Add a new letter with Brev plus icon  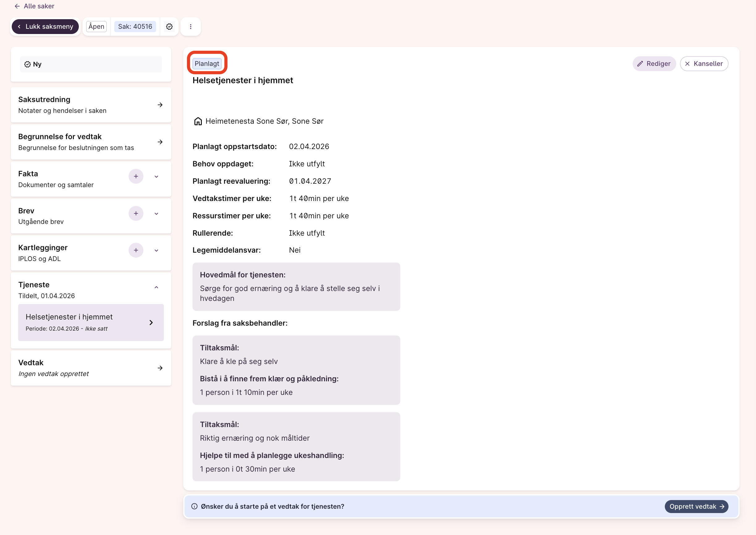click(x=136, y=213)
